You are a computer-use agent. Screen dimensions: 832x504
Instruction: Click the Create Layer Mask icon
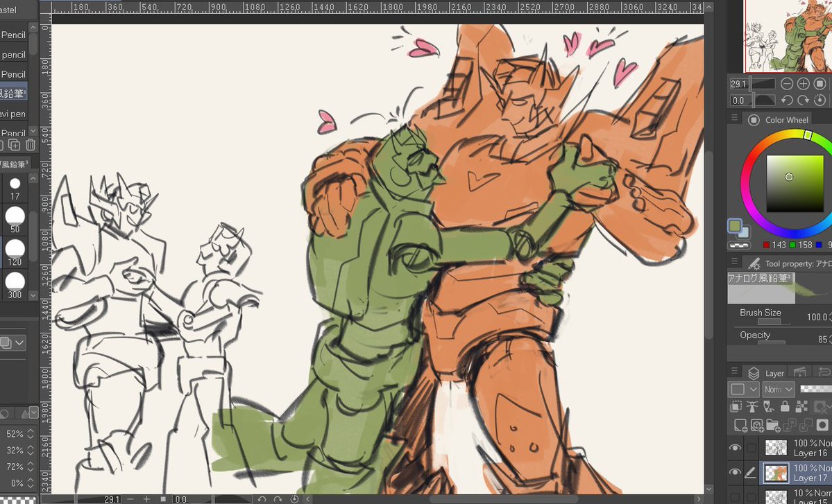822,425
